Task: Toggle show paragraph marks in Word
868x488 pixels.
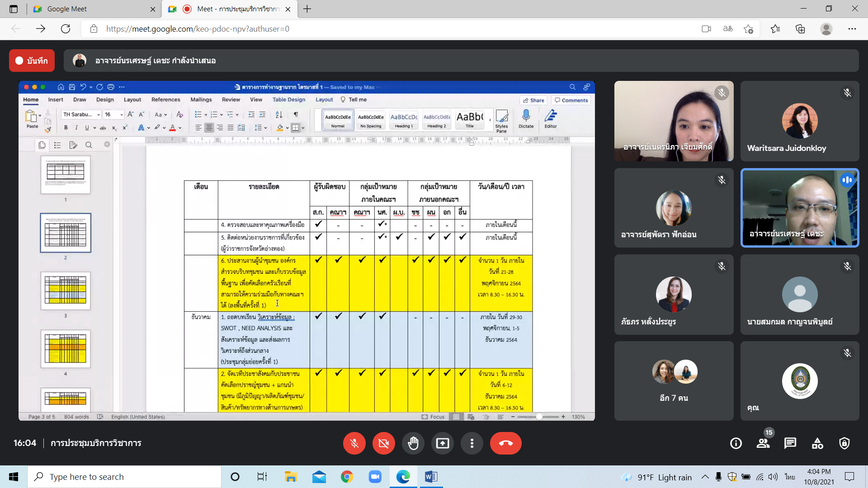Action: click(296, 114)
